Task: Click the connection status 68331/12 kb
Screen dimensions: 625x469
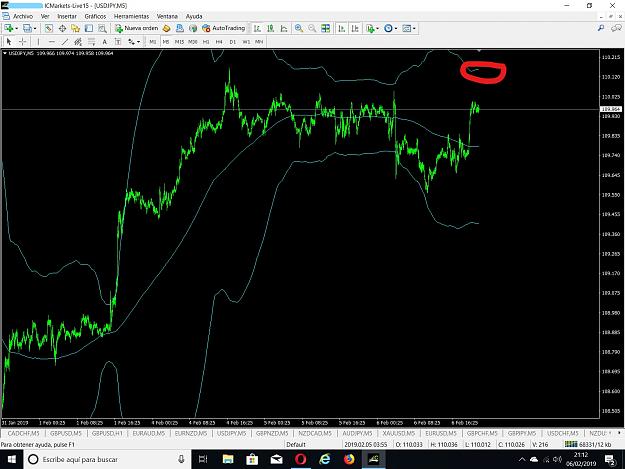Action: click(588, 444)
